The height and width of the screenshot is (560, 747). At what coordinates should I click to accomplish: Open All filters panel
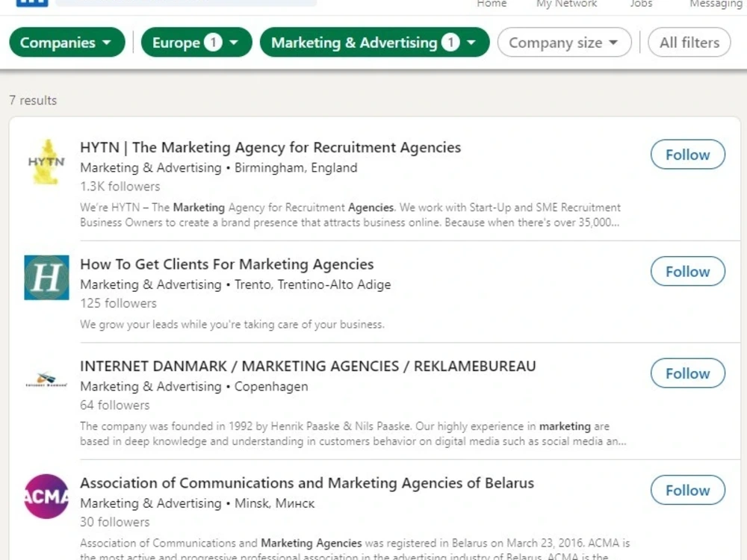tap(689, 43)
